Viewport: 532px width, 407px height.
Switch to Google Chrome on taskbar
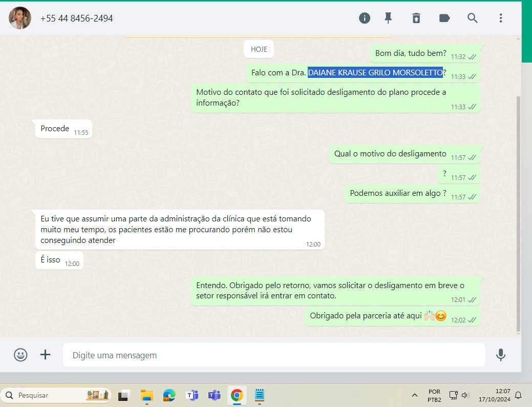[x=237, y=395]
